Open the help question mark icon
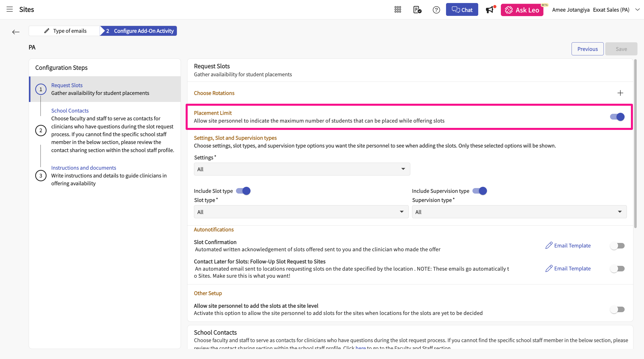The width and height of the screenshot is (644, 359). pos(436,10)
